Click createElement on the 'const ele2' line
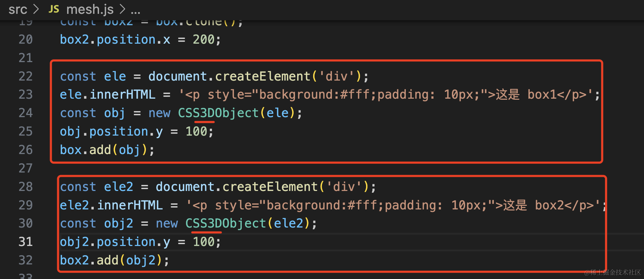 tap(270, 187)
